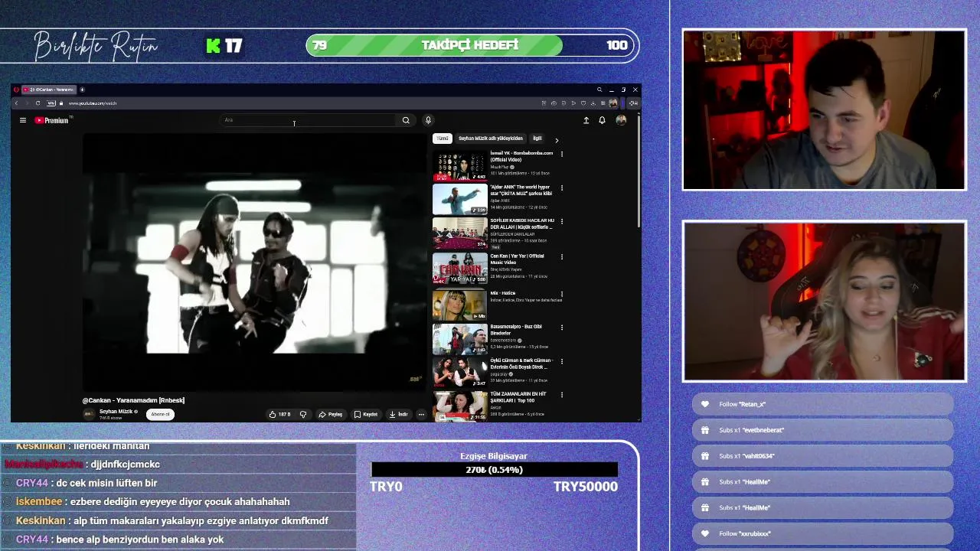Click the youtube.com address bar URL
The image size is (980, 551).
click(x=93, y=103)
